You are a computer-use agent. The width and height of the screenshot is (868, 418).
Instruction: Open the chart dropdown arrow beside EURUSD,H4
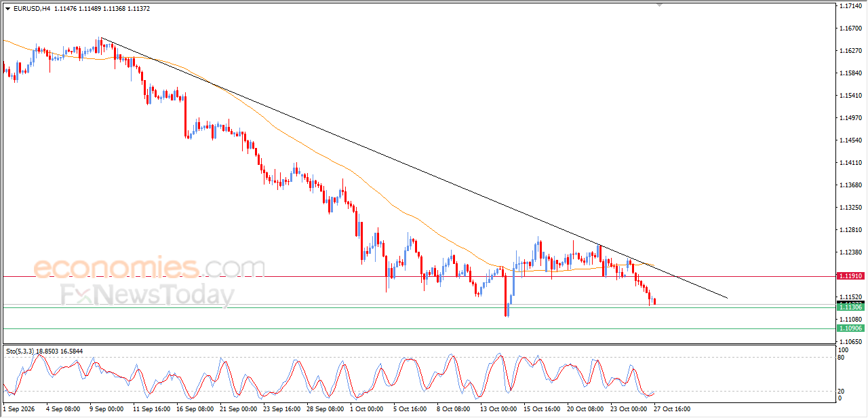(7, 9)
